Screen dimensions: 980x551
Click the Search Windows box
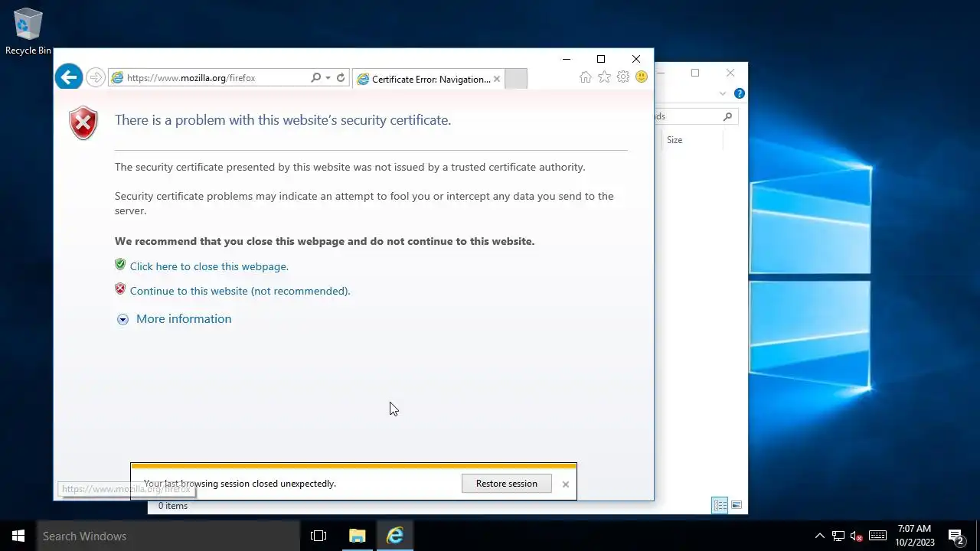point(168,536)
